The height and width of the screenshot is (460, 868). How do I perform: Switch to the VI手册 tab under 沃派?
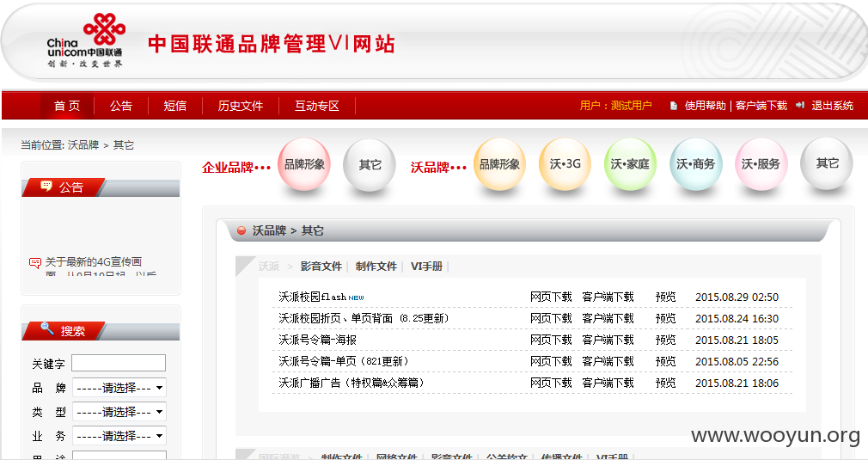427,267
